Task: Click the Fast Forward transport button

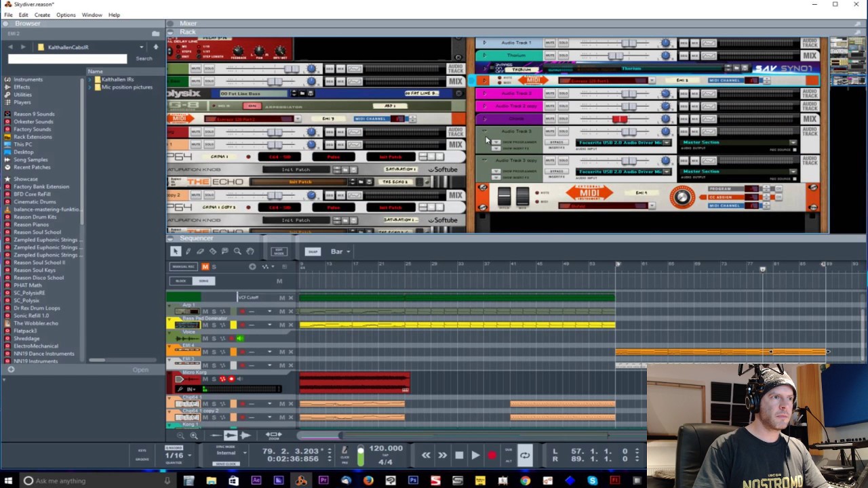Action: [442, 455]
